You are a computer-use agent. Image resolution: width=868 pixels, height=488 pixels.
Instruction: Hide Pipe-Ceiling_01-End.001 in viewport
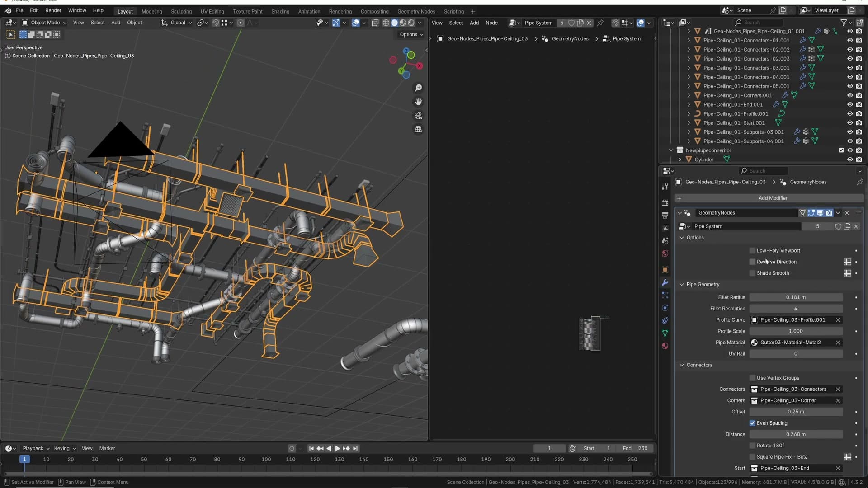click(850, 104)
